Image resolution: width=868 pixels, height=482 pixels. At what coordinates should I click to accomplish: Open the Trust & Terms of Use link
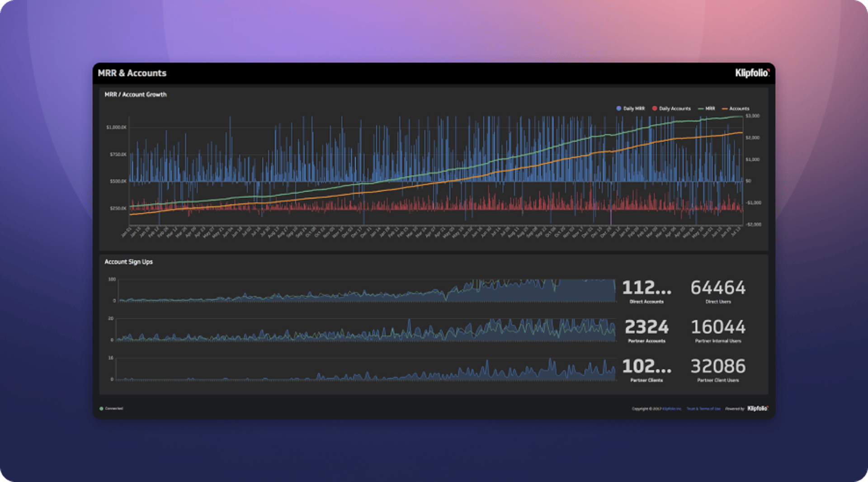point(703,408)
